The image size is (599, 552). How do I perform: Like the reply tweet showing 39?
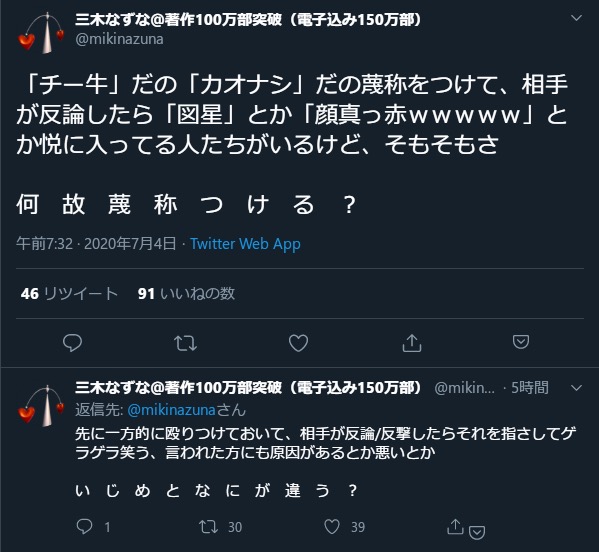pyautogui.click(x=332, y=526)
